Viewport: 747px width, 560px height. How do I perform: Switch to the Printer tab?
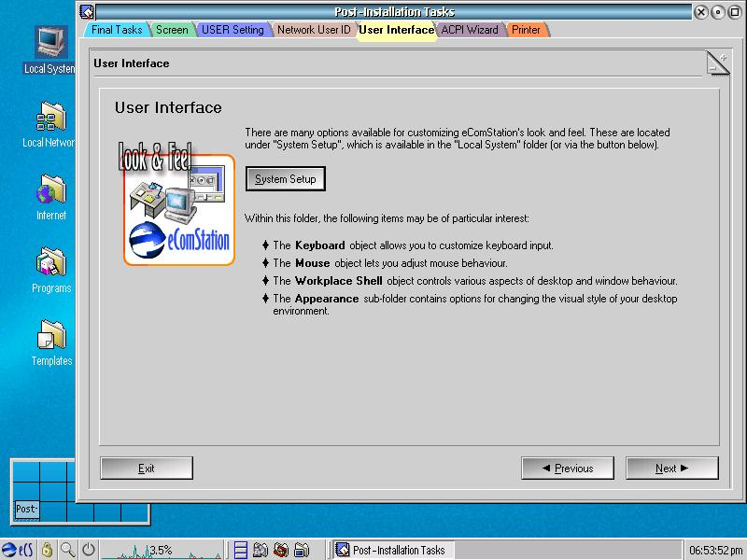[526, 30]
